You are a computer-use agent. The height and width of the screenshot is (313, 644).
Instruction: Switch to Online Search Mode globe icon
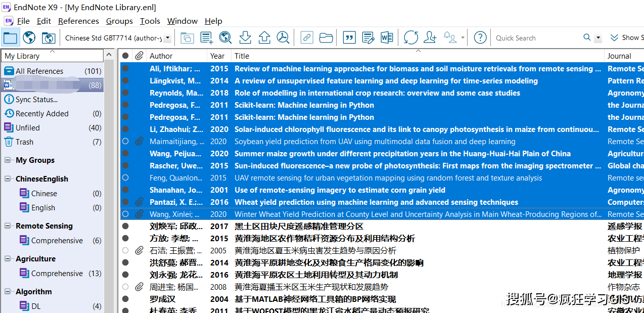pos(29,37)
